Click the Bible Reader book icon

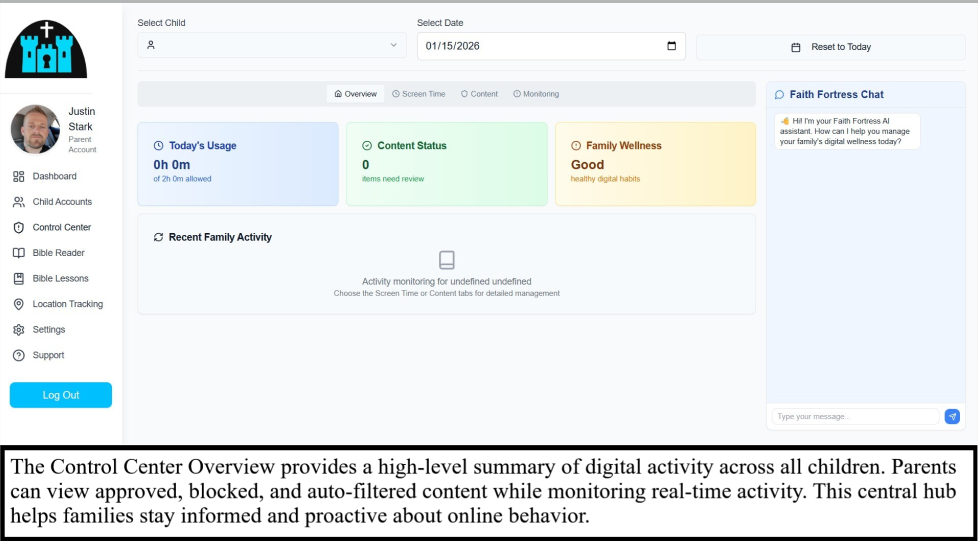click(19, 253)
